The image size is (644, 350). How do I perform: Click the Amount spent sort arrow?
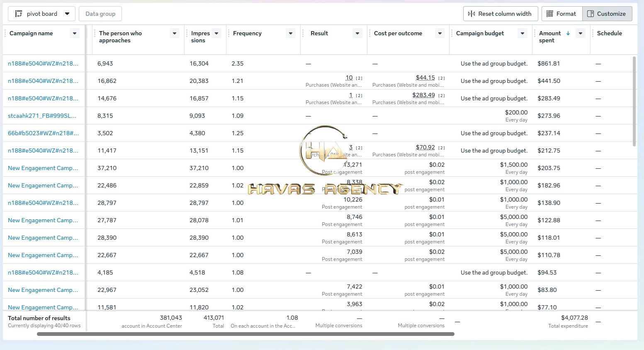(x=568, y=33)
